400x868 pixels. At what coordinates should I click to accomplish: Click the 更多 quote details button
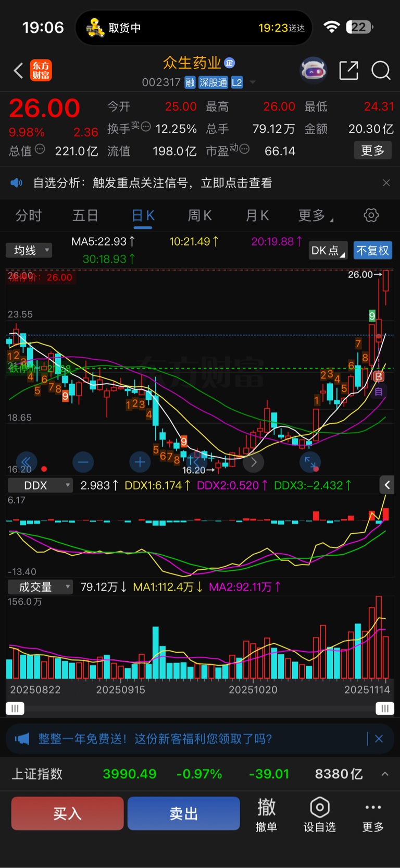click(373, 151)
